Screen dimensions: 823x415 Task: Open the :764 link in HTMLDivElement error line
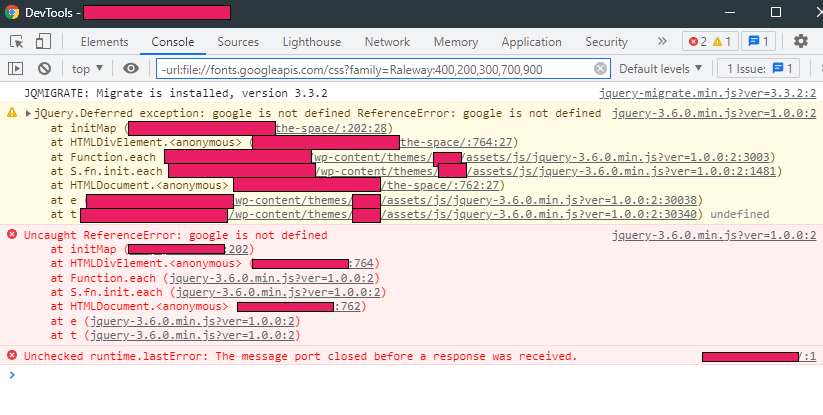[361, 263]
